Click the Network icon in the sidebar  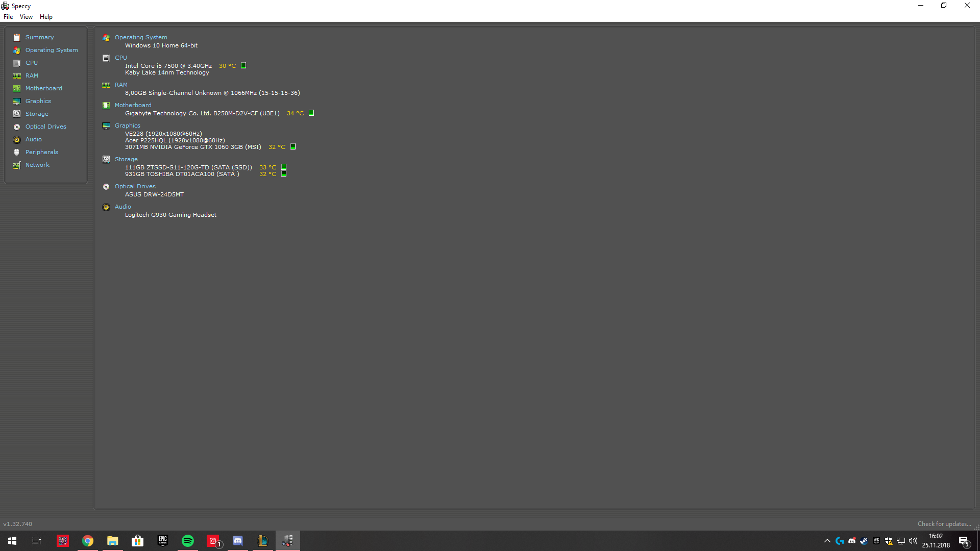tap(17, 165)
